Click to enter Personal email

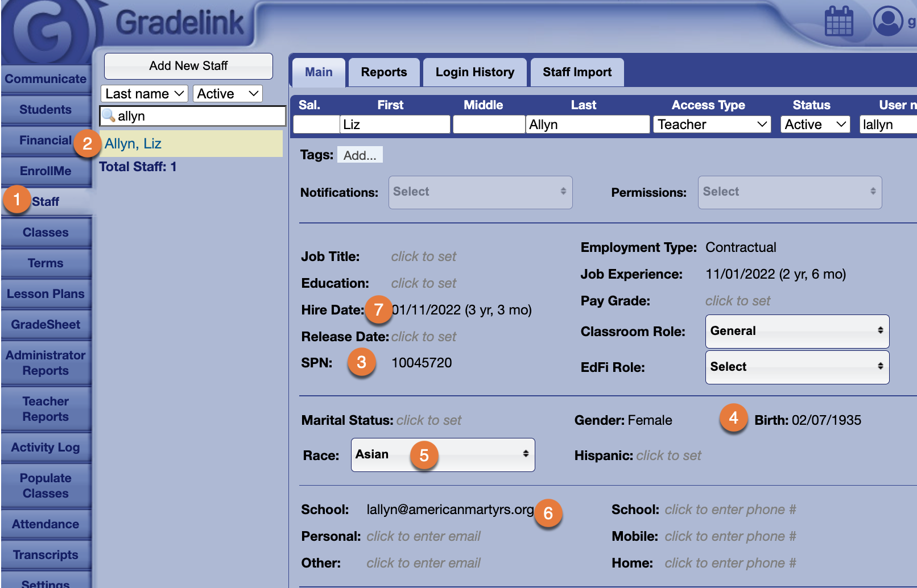click(423, 536)
